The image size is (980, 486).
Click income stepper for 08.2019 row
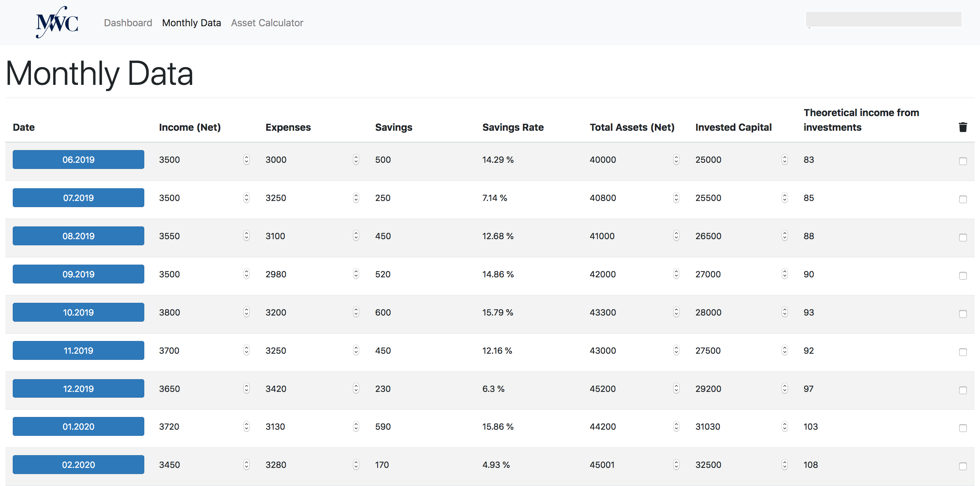click(247, 236)
